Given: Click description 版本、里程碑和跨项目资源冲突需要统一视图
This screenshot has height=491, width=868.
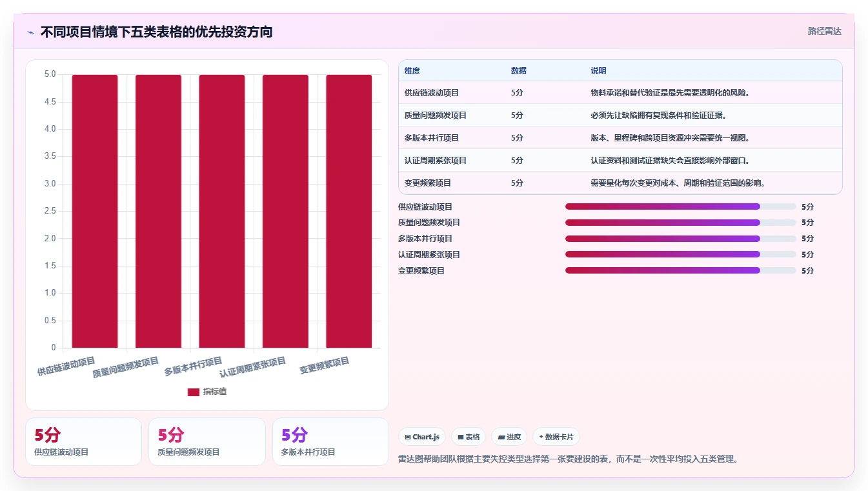Looking at the screenshot, I should click(x=670, y=138).
